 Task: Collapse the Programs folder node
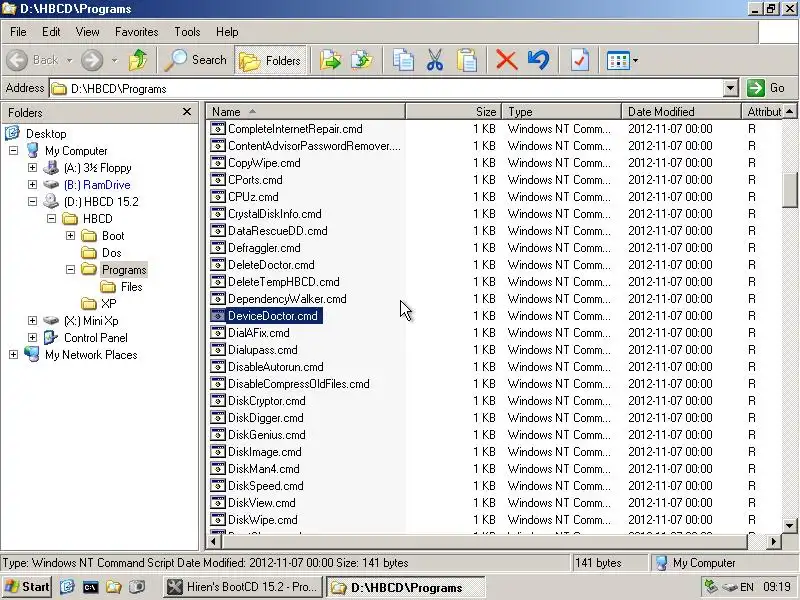coord(70,269)
